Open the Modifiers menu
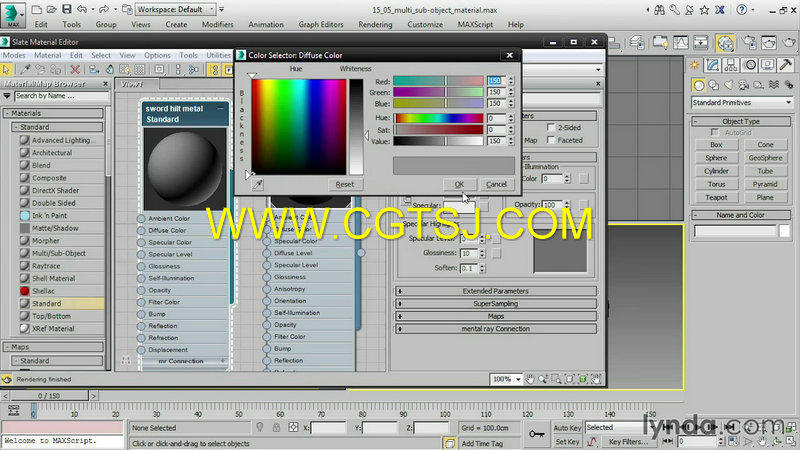This screenshot has width=800, height=450. coord(217,24)
